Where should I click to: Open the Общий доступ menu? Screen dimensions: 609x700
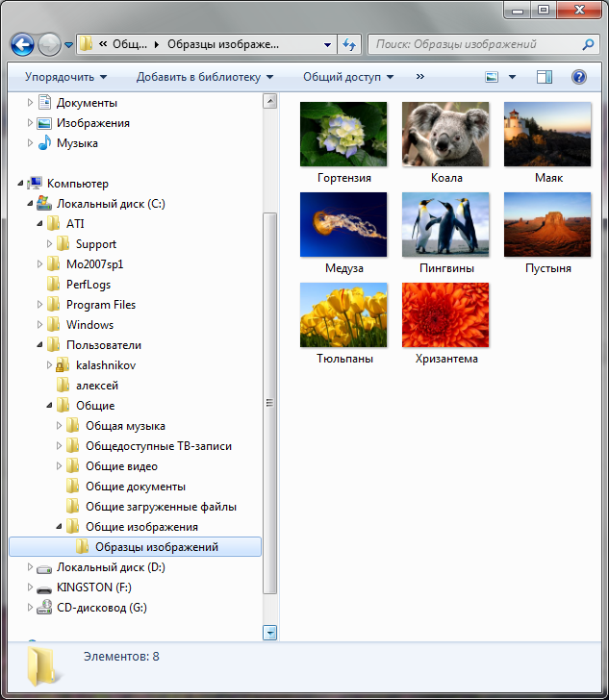click(348, 77)
